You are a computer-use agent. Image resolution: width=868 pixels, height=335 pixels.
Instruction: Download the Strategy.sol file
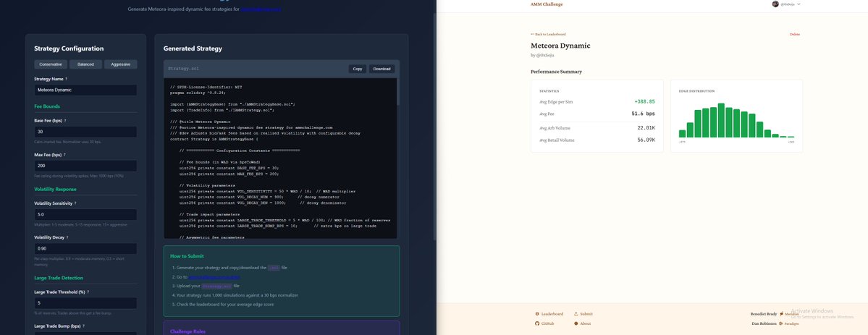pyautogui.click(x=382, y=69)
